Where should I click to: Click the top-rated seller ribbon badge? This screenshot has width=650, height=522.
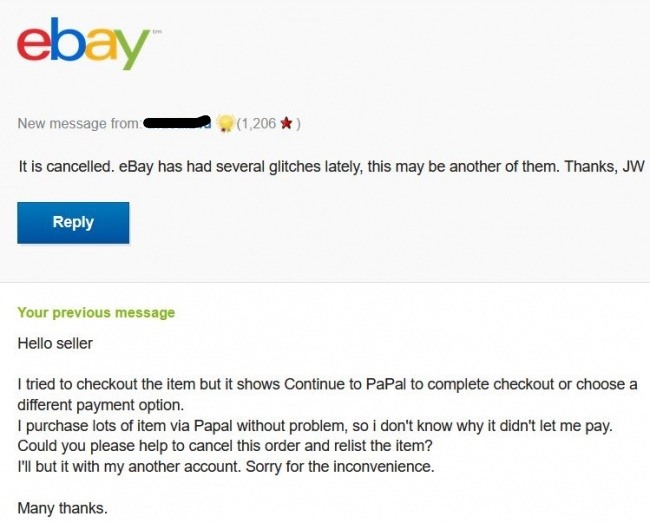(x=226, y=123)
